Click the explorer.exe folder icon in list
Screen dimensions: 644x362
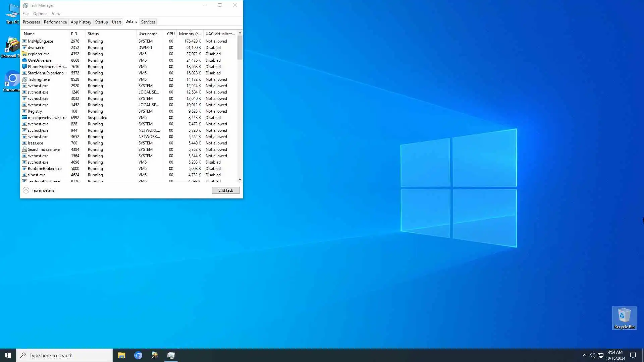[24, 54]
